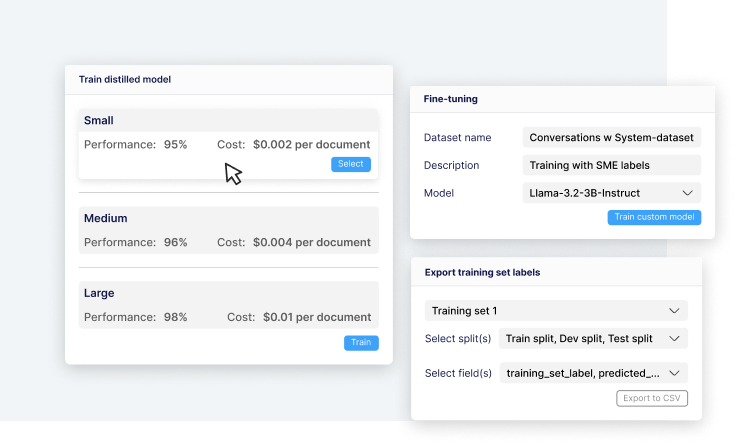Click Export to CSV button
Screen dimensions: 740x445
(652, 398)
